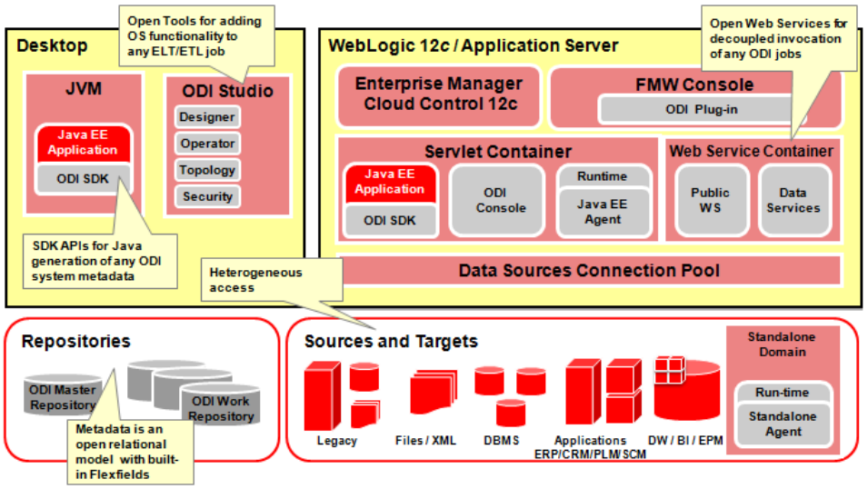
Task: Click the Standalone Agent box
Action: 783,424
